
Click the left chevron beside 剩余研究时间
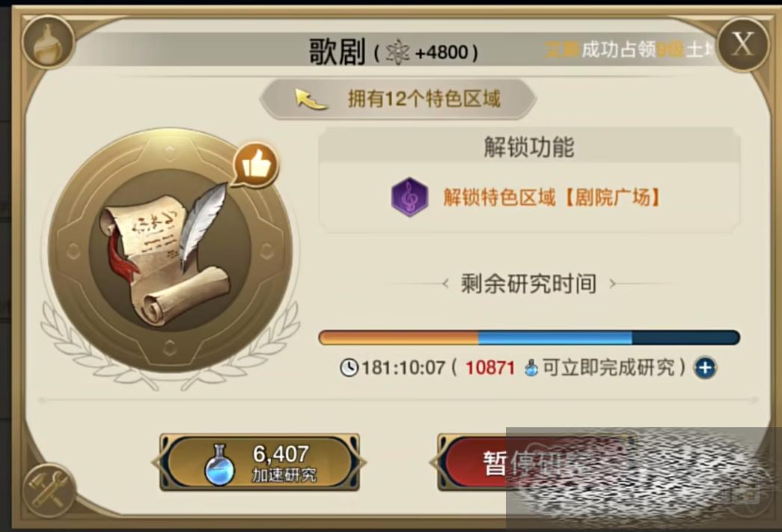point(445,284)
